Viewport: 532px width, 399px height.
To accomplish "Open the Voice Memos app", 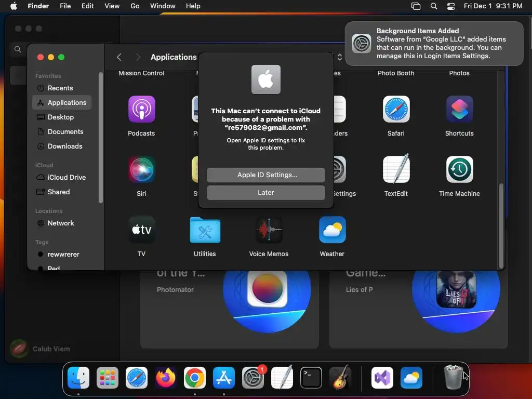I will point(269,230).
